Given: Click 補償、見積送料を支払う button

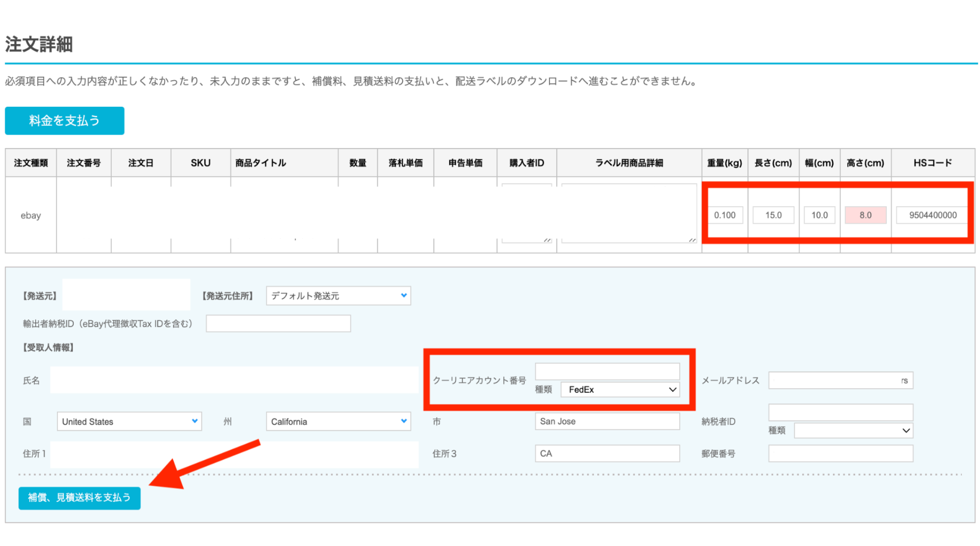Looking at the screenshot, I should [x=79, y=498].
